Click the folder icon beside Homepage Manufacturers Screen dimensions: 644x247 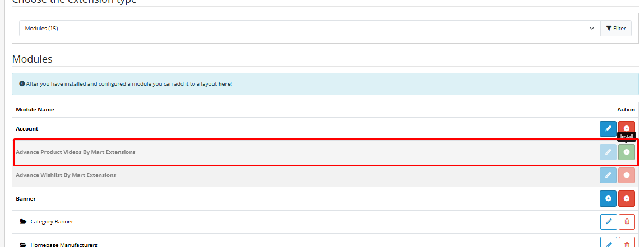(23, 244)
